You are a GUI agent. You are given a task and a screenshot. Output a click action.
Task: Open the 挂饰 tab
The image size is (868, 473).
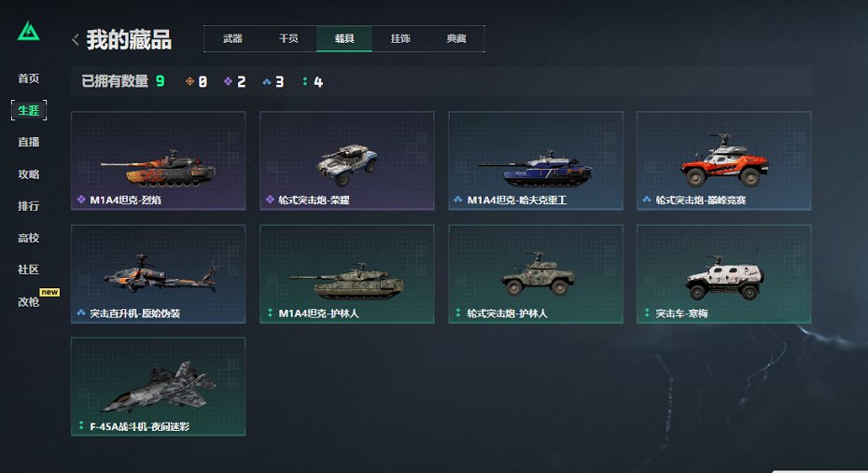(400, 39)
